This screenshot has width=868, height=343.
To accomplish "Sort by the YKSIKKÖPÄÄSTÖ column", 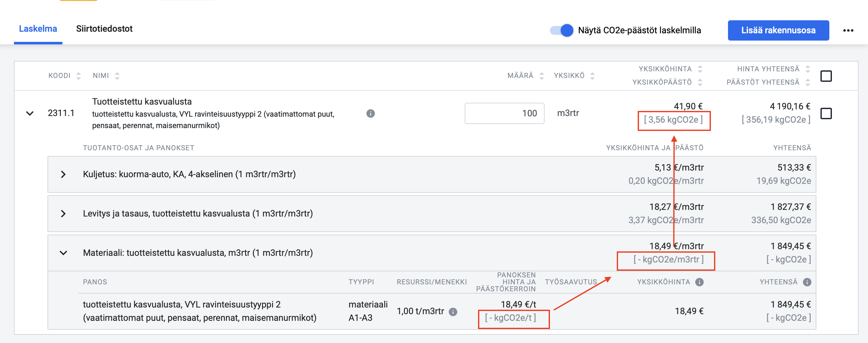I will tap(700, 82).
